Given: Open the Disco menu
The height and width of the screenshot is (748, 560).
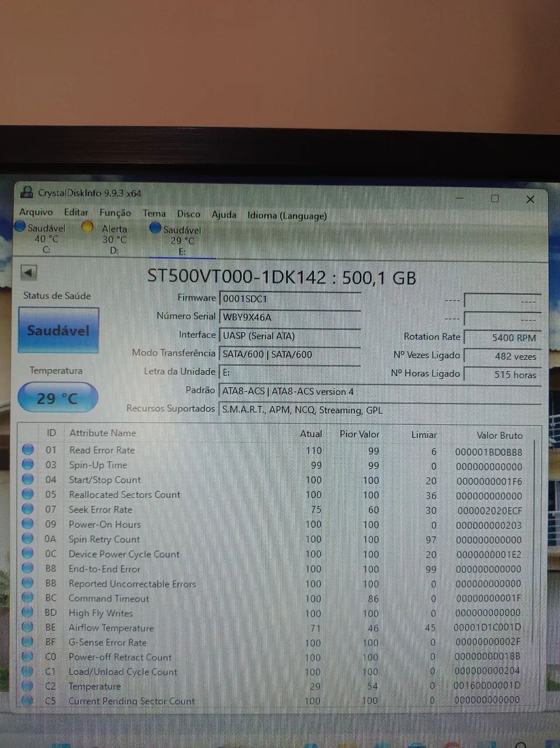Looking at the screenshot, I should click(x=189, y=214).
